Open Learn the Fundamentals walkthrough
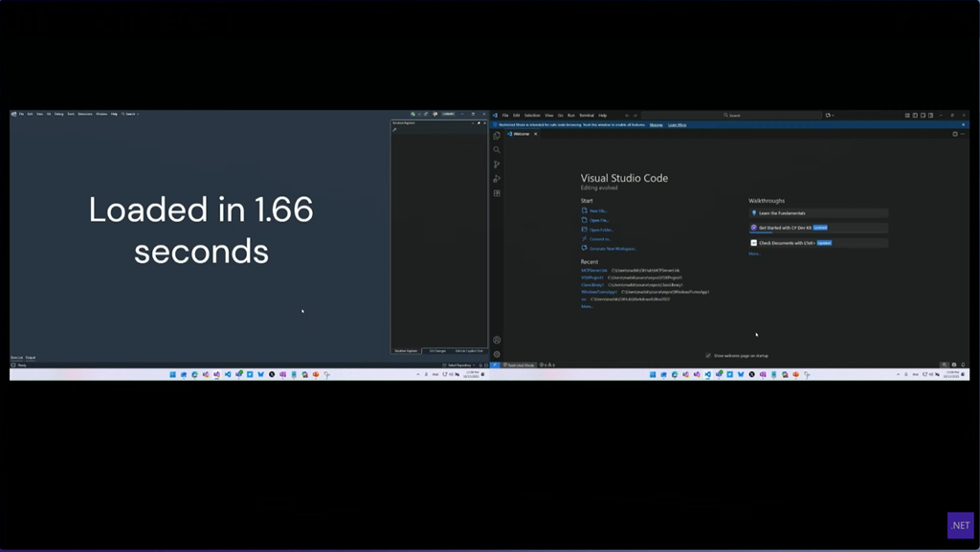980x552 pixels. 818,213
